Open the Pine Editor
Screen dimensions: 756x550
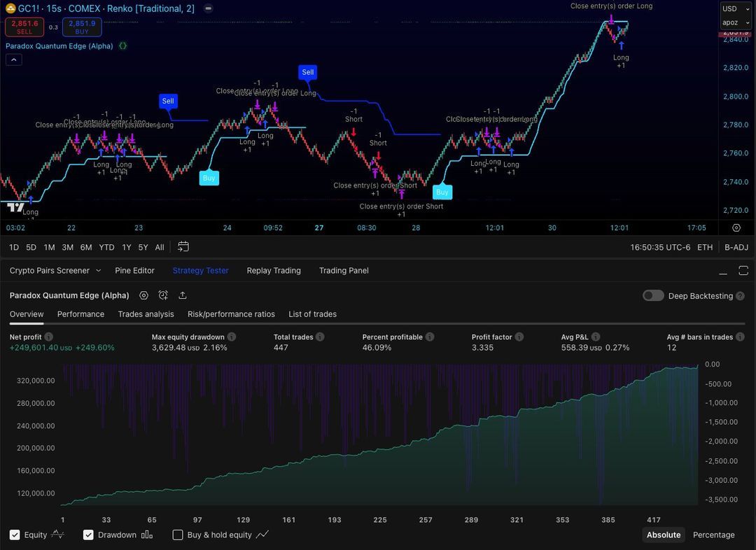click(134, 270)
